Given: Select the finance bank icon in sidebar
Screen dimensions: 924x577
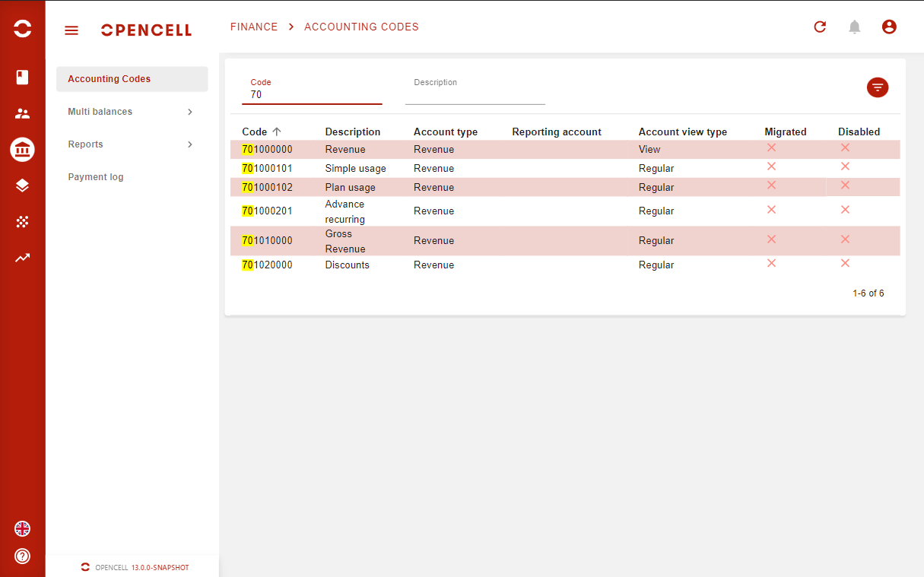Looking at the screenshot, I should click(22, 150).
